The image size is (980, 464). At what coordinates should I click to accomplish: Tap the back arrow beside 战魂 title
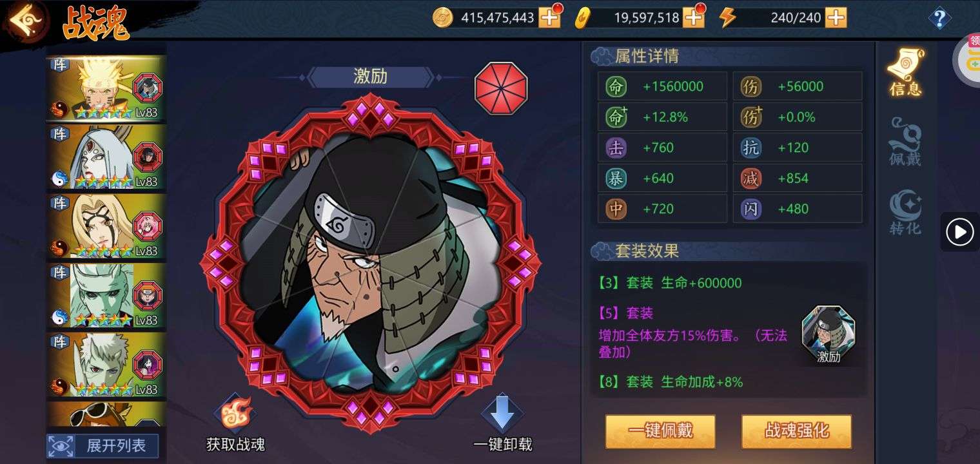point(24,21)
